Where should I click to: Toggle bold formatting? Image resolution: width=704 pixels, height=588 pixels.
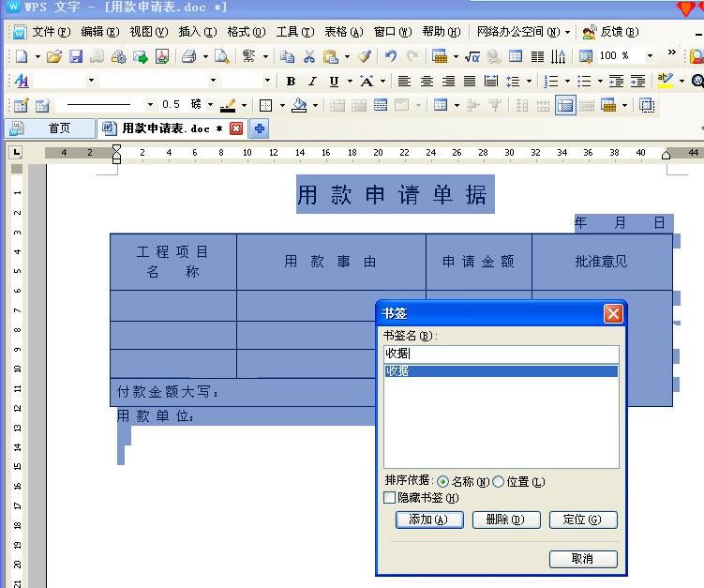pos(291,82)
